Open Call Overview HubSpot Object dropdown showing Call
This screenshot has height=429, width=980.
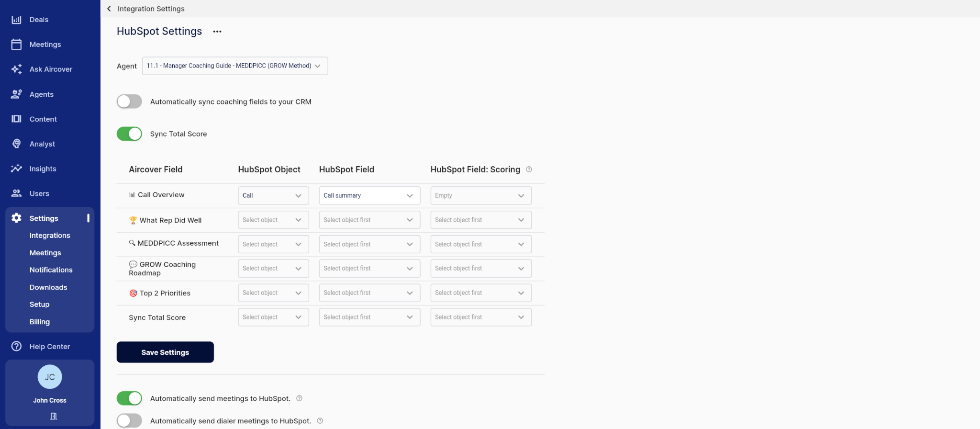[x=273, y=195]
